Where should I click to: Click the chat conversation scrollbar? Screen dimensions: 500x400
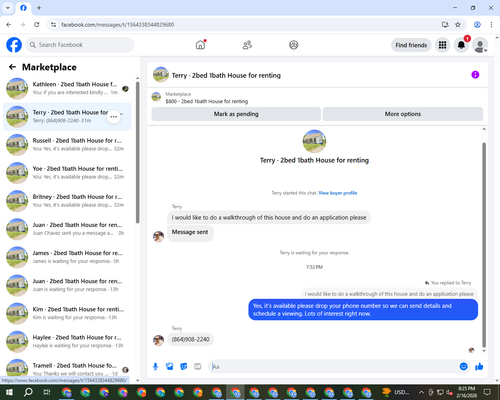[x=484, y=245]
